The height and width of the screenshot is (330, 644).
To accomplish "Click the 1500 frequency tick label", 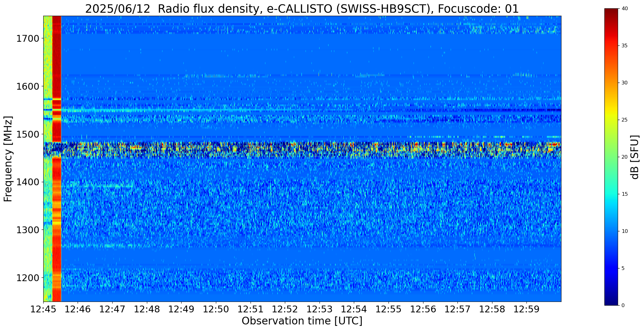I will pos(28,134).
